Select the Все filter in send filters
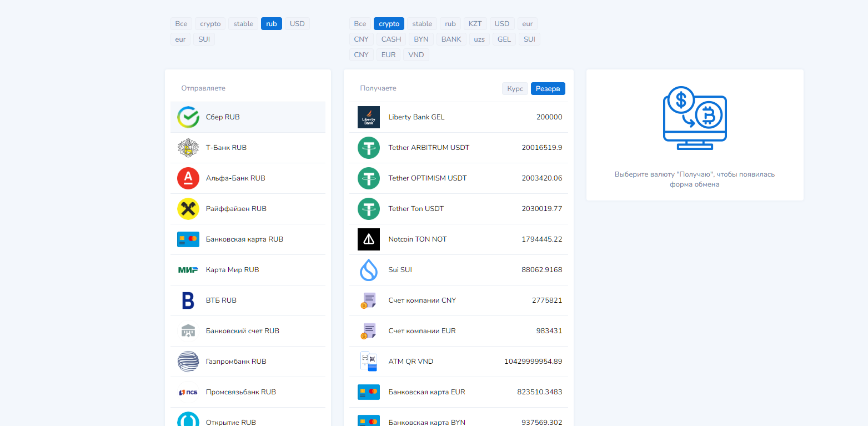 (x=181, y=23)
